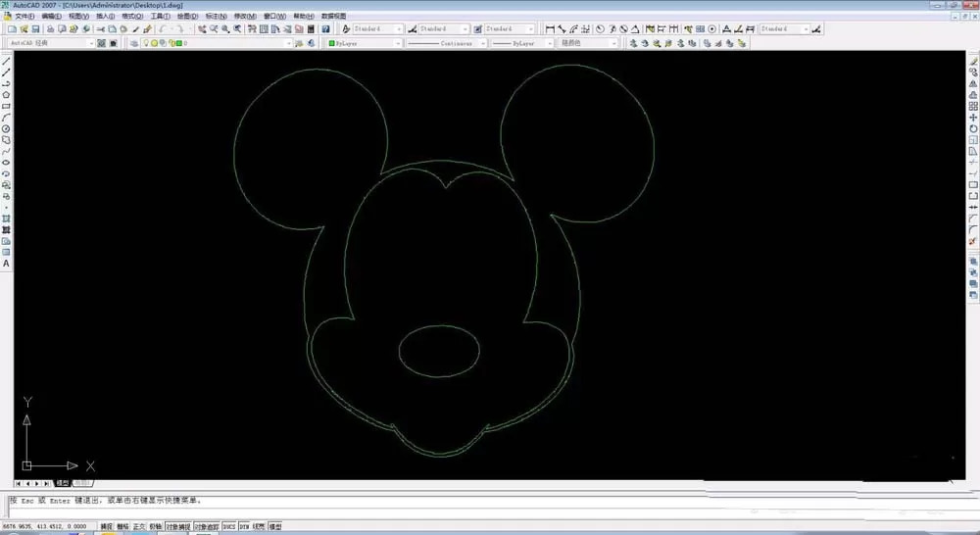Select the Move tool in Modify toolbar
980x535 pixels.
pyautogui.click(x=973, y=118)
